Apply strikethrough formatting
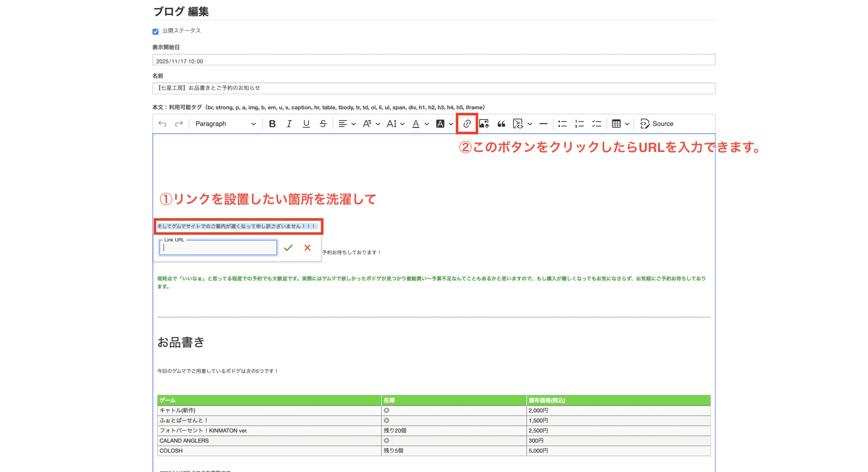Image resolution: width=868 pixels, height=472 pixels. [323, 124]
